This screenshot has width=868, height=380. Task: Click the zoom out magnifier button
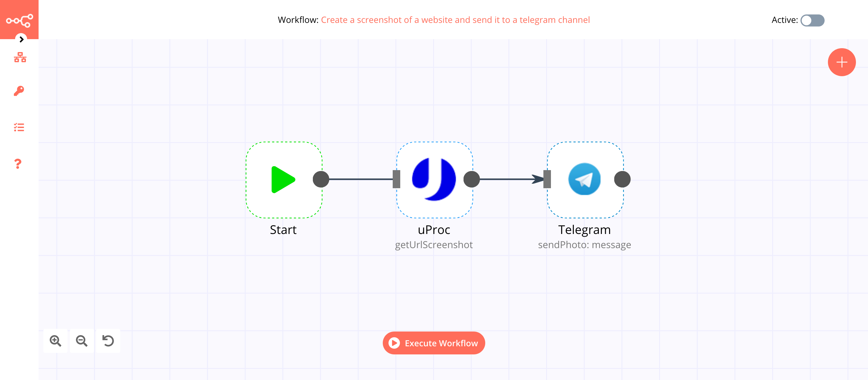click(x=82, y=341)
